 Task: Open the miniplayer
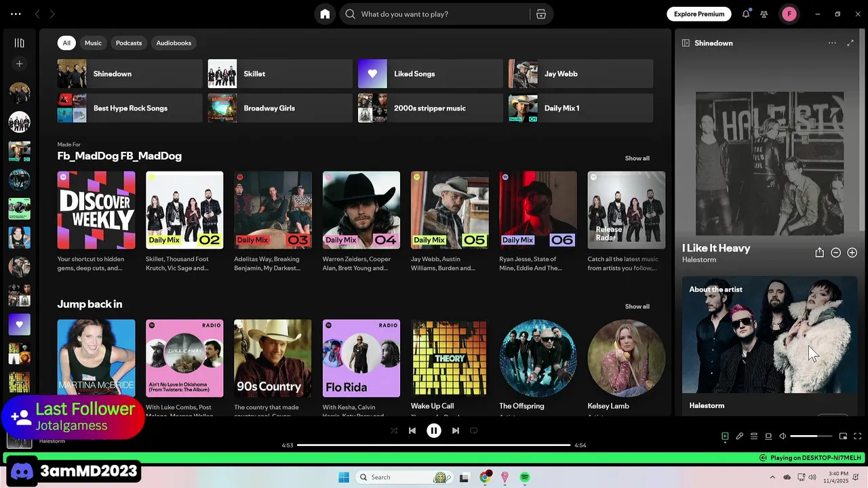point(843,436)
